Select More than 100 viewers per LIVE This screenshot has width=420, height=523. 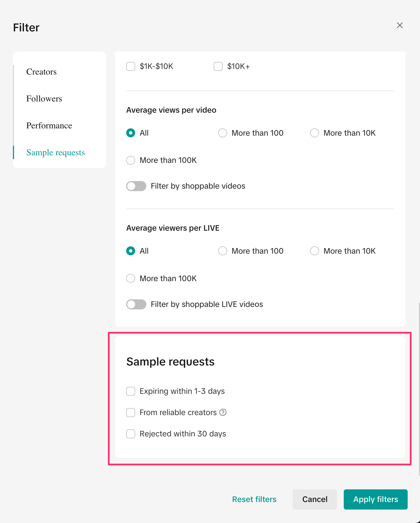pos(223,251)
